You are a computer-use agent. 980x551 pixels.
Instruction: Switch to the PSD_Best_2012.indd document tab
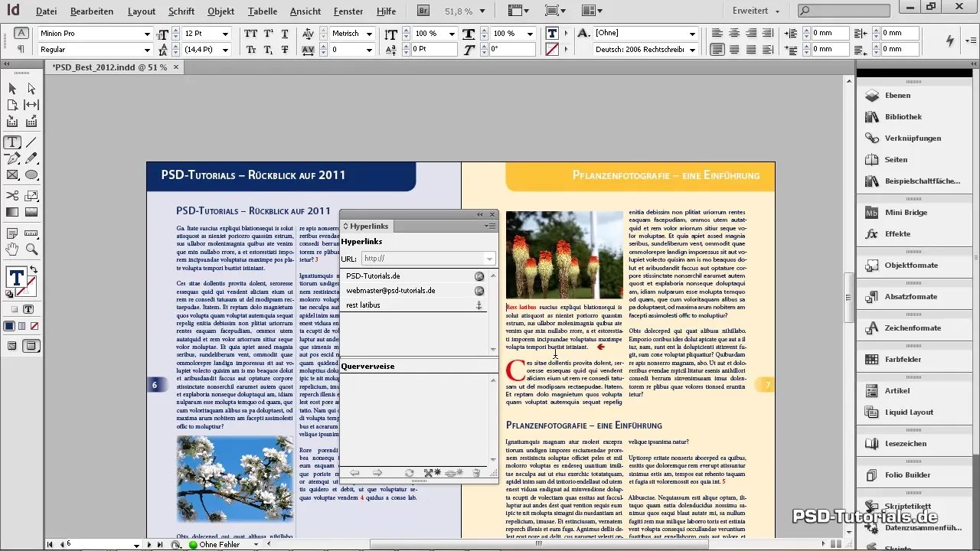coord(109,67)
